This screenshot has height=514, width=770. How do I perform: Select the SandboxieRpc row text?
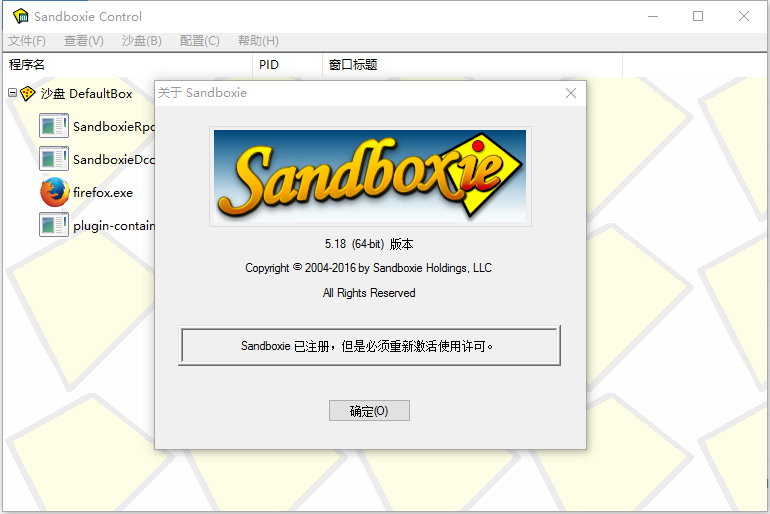point(113,127)
